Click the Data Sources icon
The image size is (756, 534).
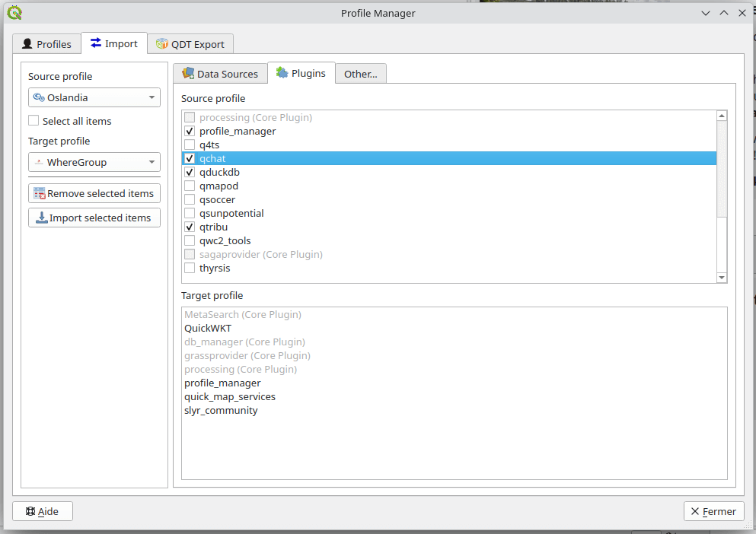[x=189, y=73]
